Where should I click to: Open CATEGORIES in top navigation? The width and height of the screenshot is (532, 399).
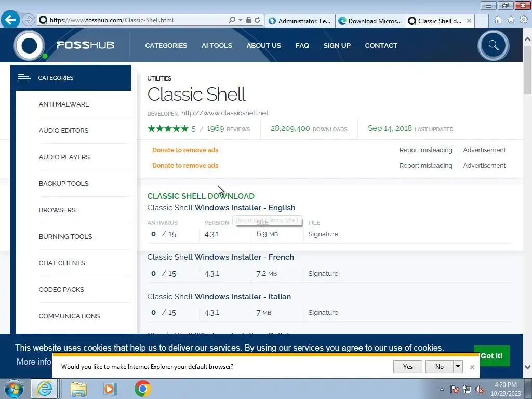166,46
